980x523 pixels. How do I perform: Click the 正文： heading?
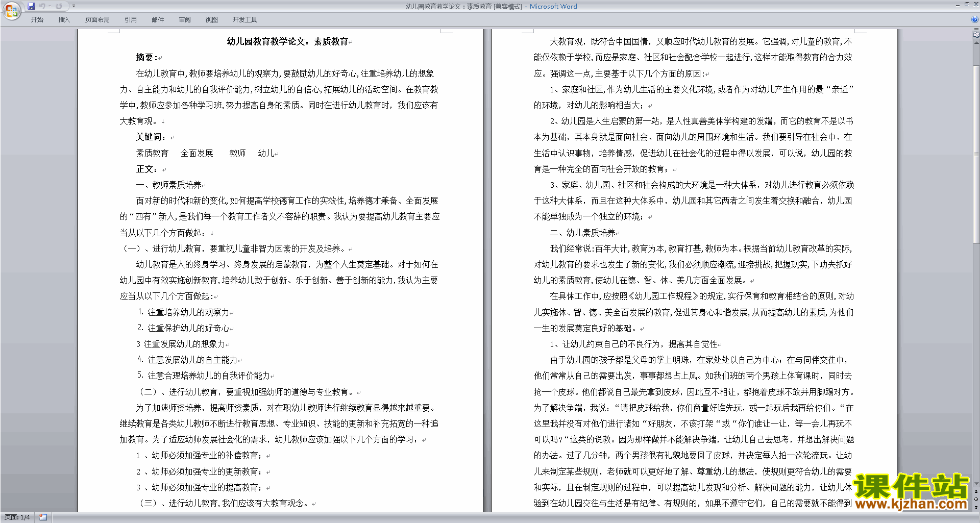[x=147, y=169]
